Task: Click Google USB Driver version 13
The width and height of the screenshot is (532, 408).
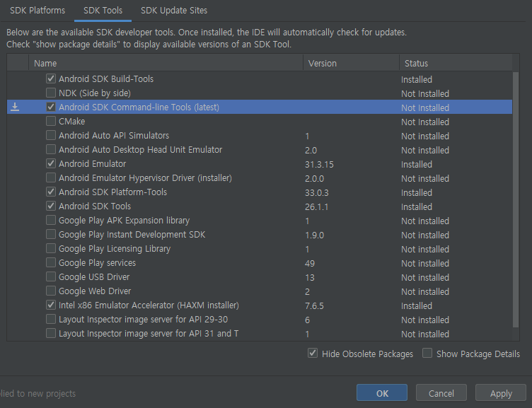Action: click(x=310, y=278)
